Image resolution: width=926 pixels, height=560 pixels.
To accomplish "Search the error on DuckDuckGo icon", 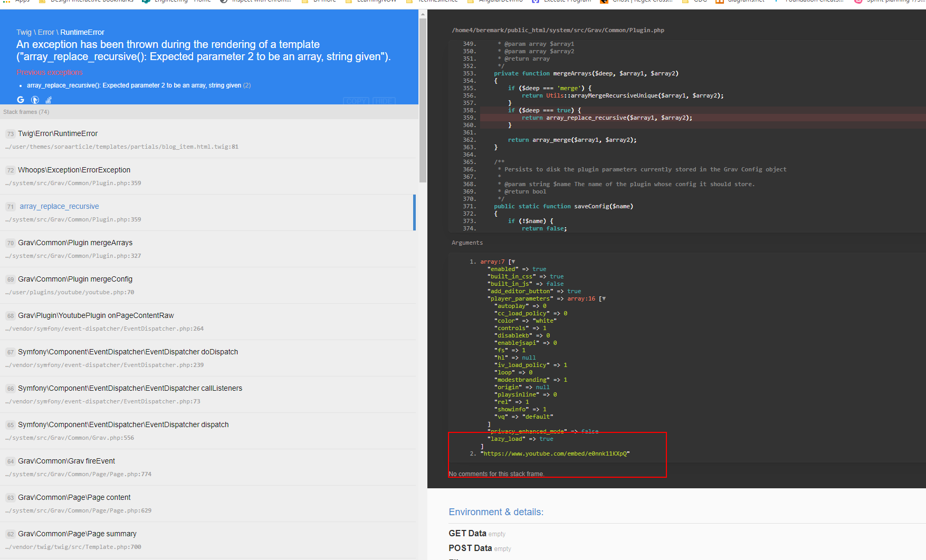I will point(35,100).
